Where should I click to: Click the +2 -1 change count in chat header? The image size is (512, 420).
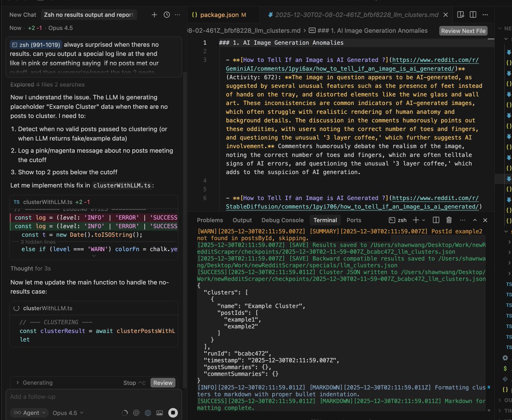click(35, 28)
